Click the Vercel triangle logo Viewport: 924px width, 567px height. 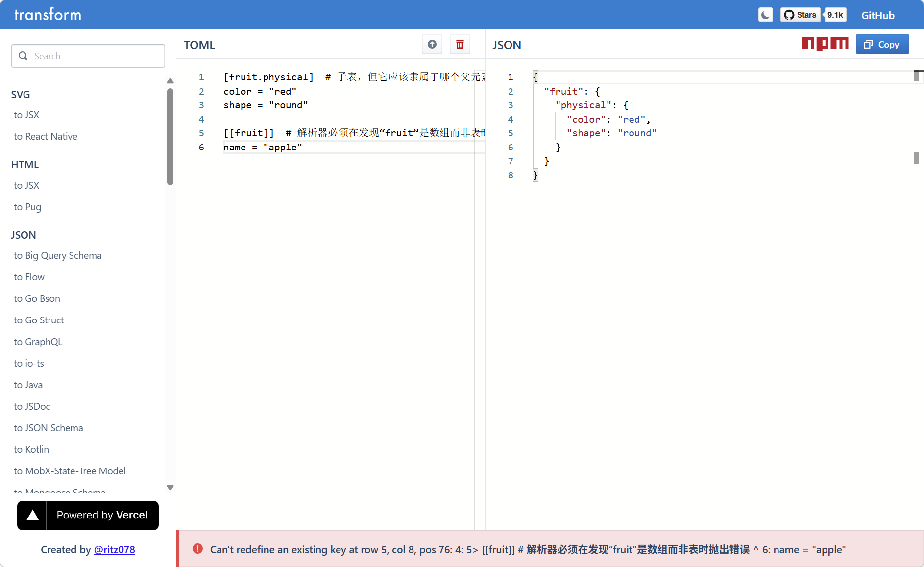click(x=32, y=515)
